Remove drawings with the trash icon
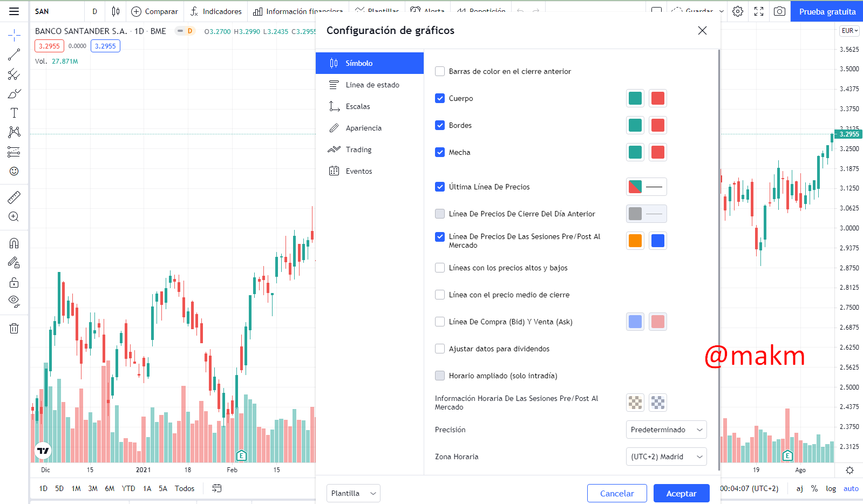863x504 pixels. click(14, 328)
